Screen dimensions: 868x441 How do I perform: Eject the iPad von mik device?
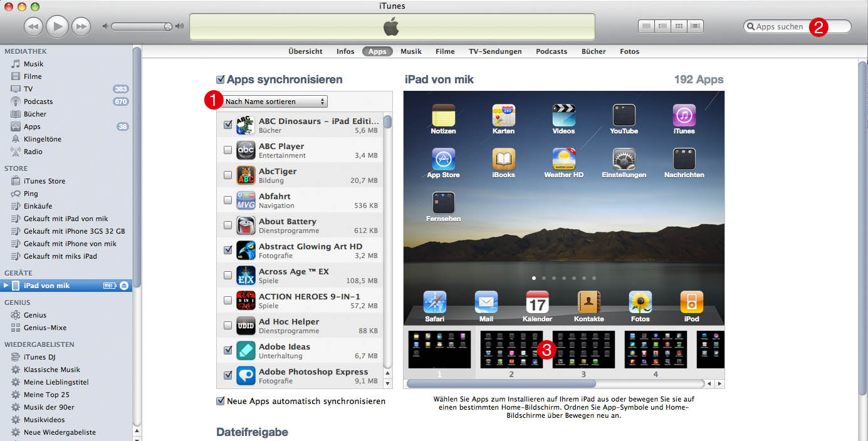point(124,286)
